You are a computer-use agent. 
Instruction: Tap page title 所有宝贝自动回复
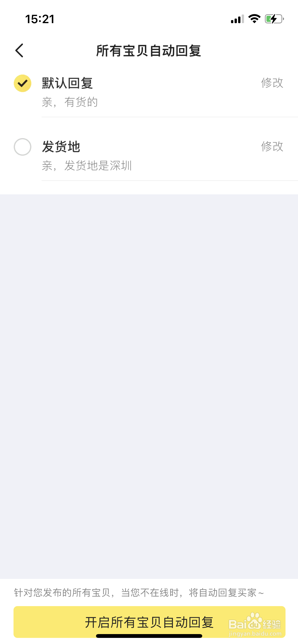pos(149,51)
